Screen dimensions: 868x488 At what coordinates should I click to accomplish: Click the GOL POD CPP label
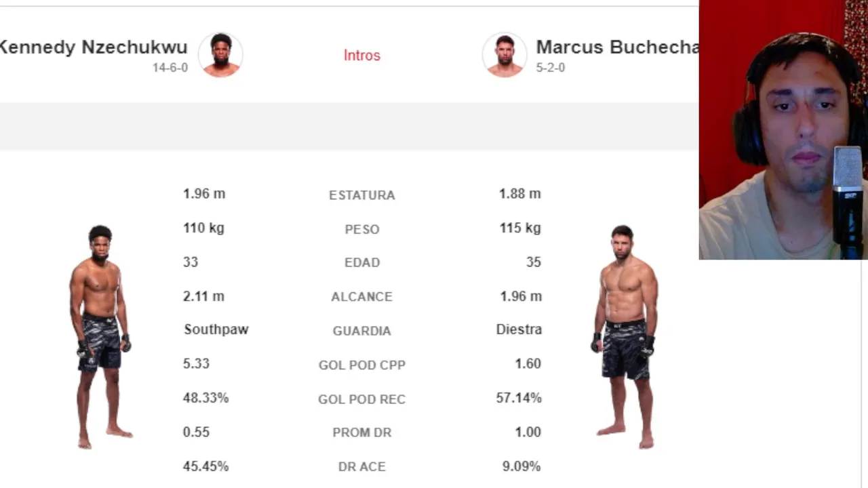pos(361,365)
